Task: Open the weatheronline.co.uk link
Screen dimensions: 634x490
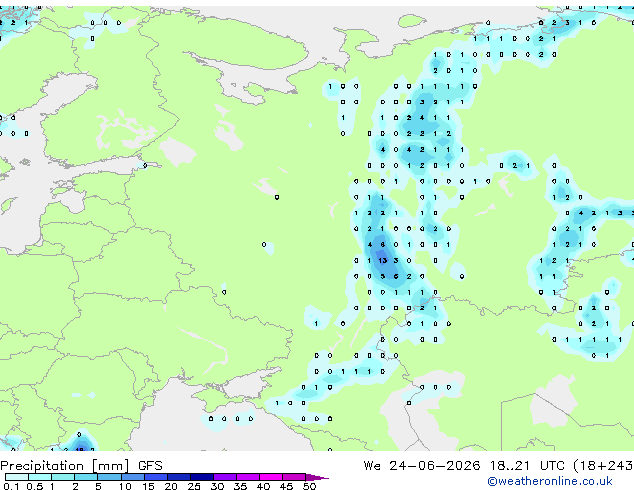Action: coord(550,481)
